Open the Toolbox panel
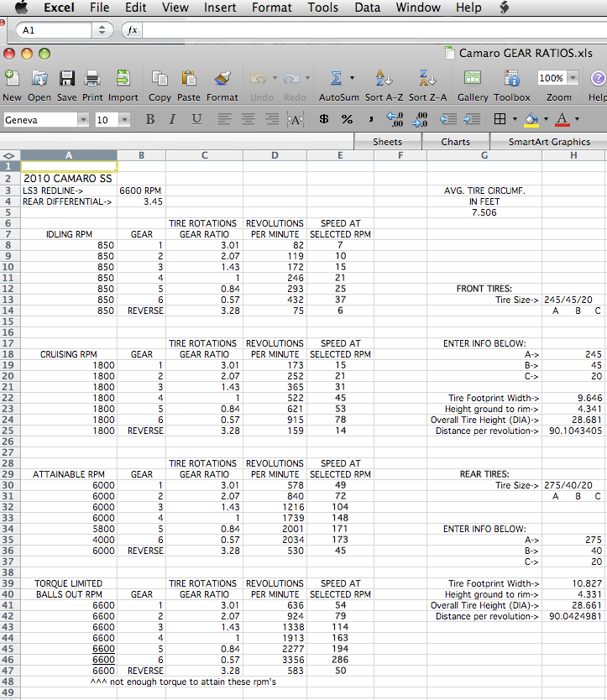This screenshot has width=607, height=700. [x=511, y=79]
